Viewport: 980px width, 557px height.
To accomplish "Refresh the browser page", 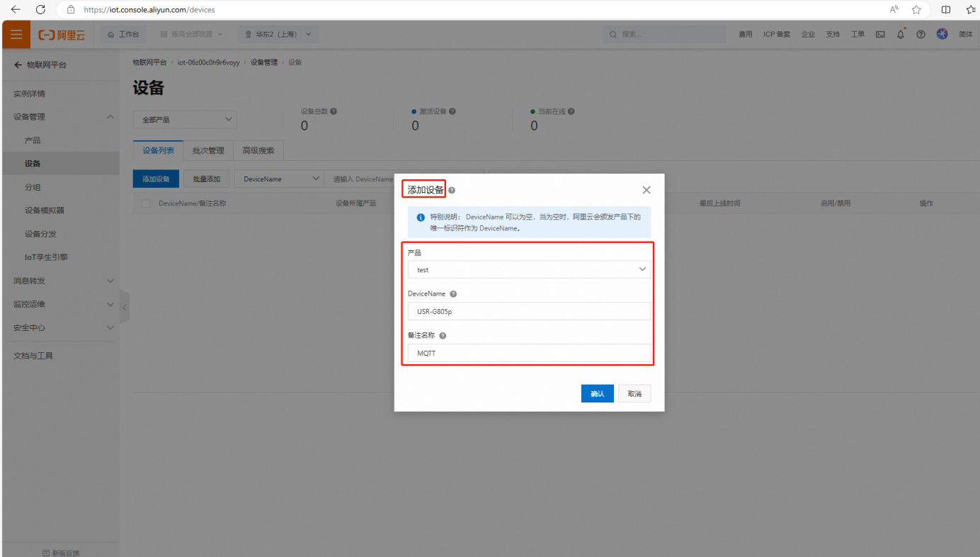I will point(40,9).
